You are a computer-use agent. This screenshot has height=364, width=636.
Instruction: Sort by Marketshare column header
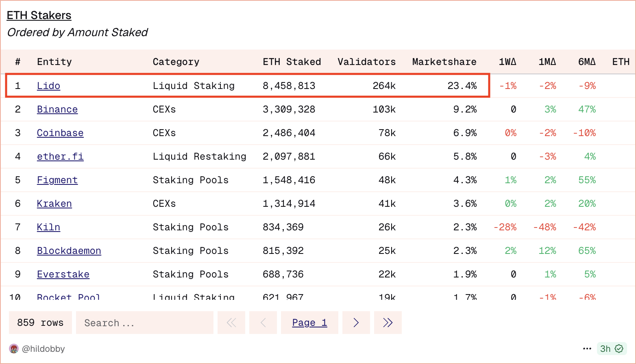point(444,62)
